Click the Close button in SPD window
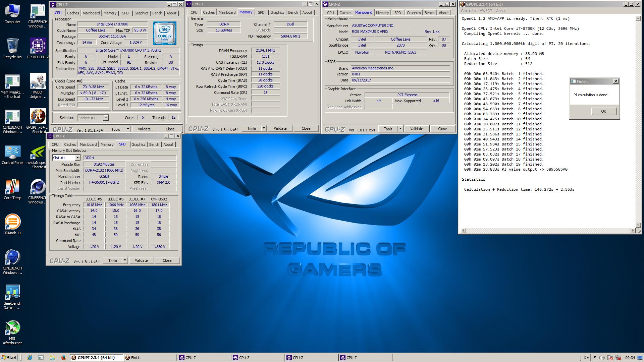The height and width of the screenshot is (362, 644). pyautogui.click(x=167, y=260)
